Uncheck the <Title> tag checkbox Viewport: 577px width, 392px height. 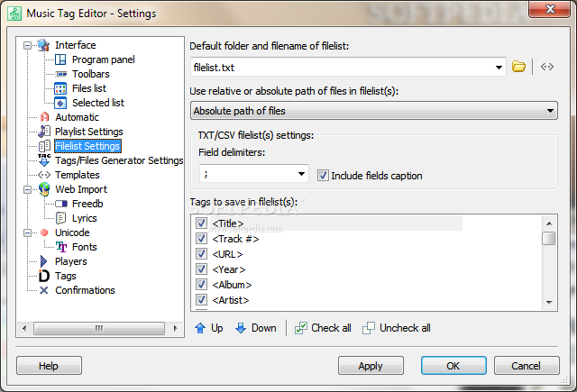[201, 223]
